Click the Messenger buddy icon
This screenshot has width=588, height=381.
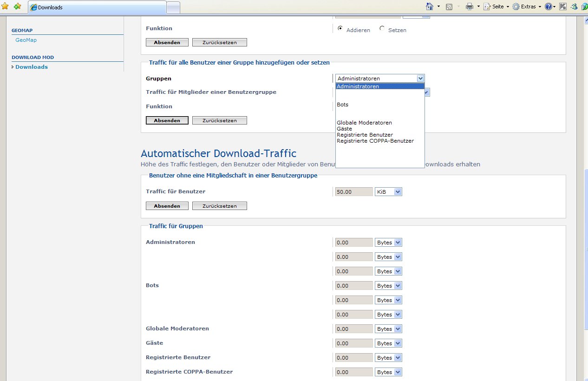(574, 7)
